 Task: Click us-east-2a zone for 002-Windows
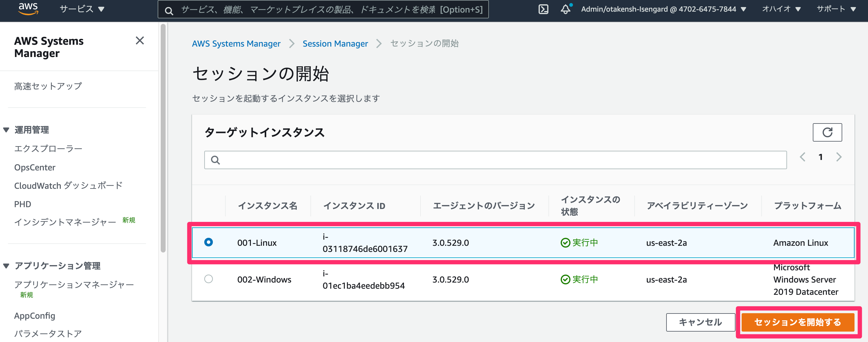click(666, 279)
